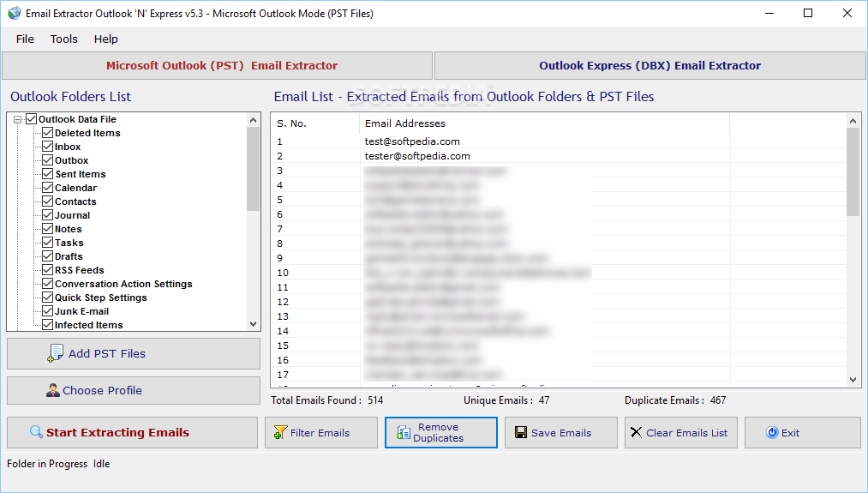Click the email list scrollbar thumb
This screenshot has width=868, height=493.
click(x=853, y=172)
